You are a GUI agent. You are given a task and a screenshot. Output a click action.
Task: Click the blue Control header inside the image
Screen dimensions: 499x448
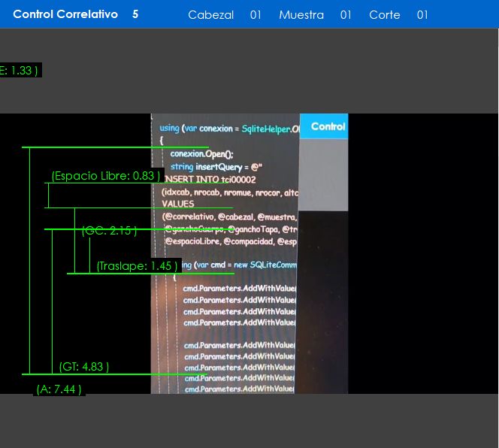point(324,126)
